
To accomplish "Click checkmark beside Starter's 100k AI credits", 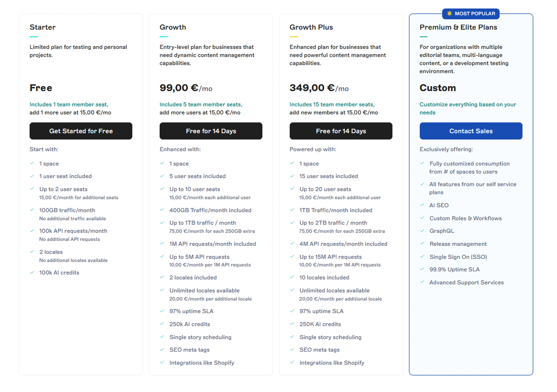I will click(32, 272).
